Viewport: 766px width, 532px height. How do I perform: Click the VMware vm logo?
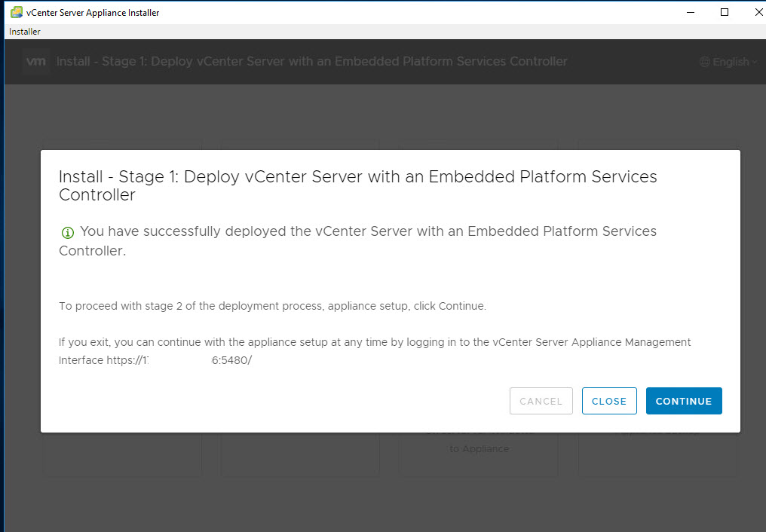coord(36,62)
